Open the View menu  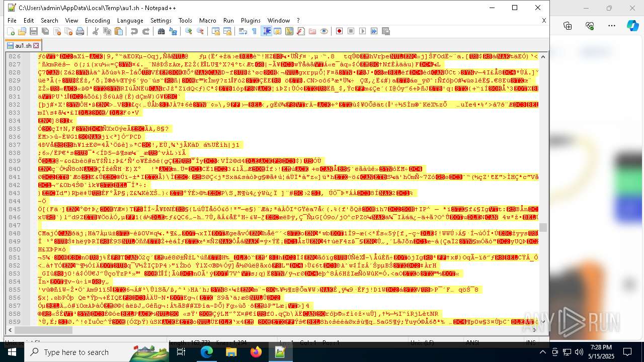72,21
